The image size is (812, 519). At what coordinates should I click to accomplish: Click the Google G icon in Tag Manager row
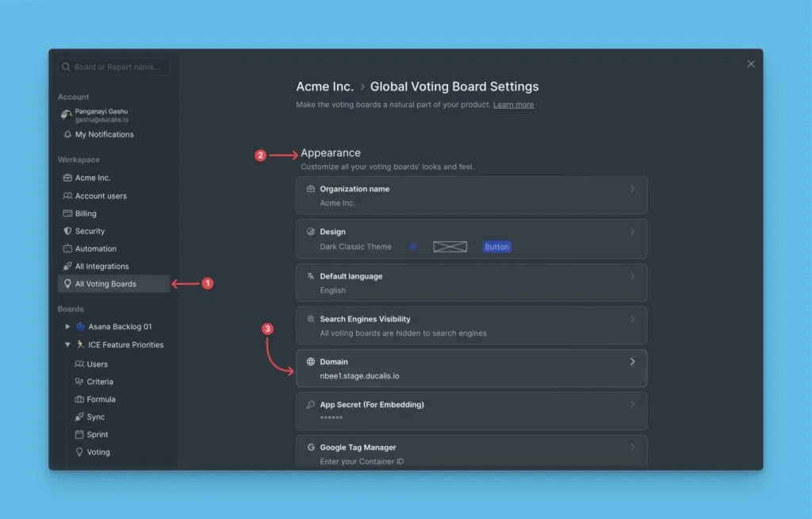click(310, 448)
